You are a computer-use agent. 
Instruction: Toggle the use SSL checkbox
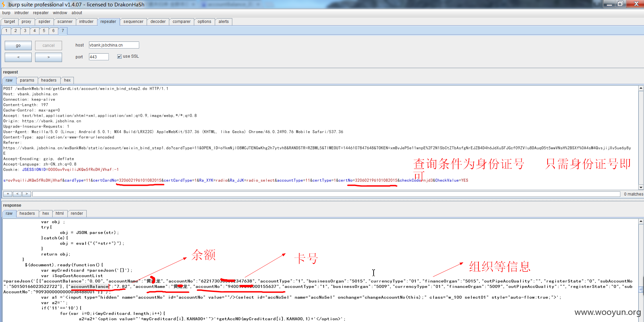coord(119,56)
